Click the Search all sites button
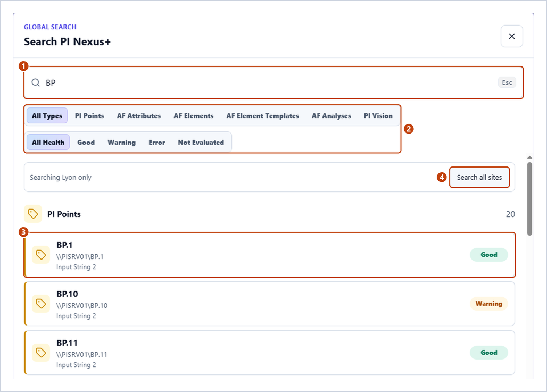This screenshot has height=392, width=547. [479, 177]
